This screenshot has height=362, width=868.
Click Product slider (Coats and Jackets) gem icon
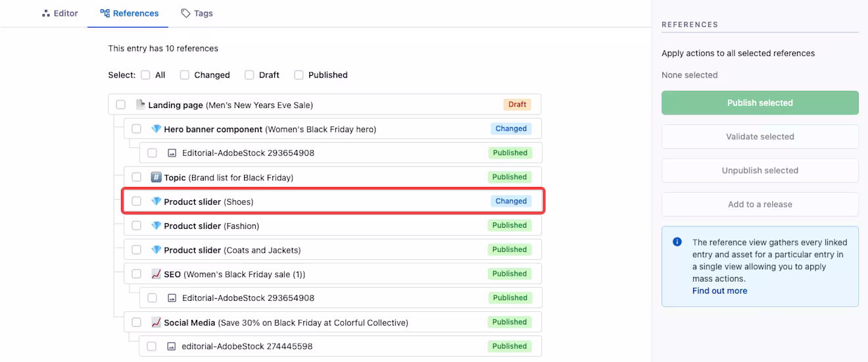coord(156,250)
